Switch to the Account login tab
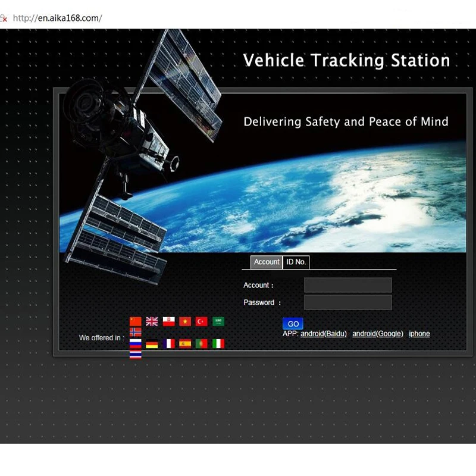The height and width of the screenshot is (476, 476). pyautogui.click(x=267, y=262)
